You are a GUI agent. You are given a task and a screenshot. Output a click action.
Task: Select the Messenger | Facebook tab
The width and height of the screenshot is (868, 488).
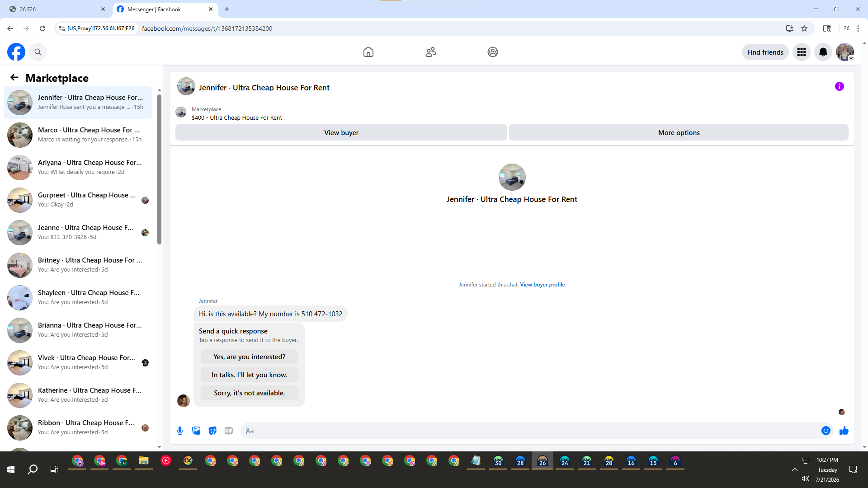tap(165, 9)
